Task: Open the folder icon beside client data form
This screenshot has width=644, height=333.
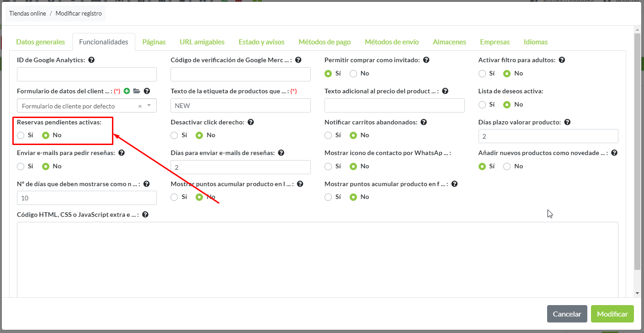Action: pyautogui.click(x=137, y=91)
